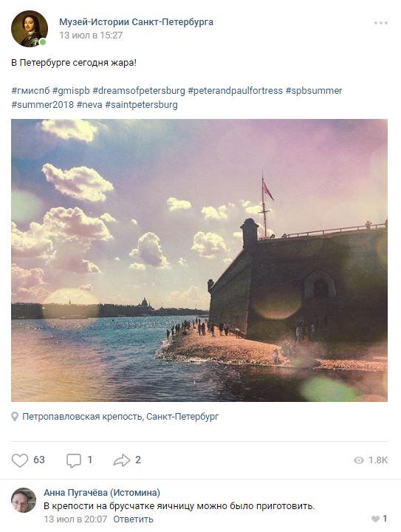Screen dimensions: 401x532
Task: Click the museum's Peter the Great avatar
Action: pyautogui.click(x=29, y=29)
